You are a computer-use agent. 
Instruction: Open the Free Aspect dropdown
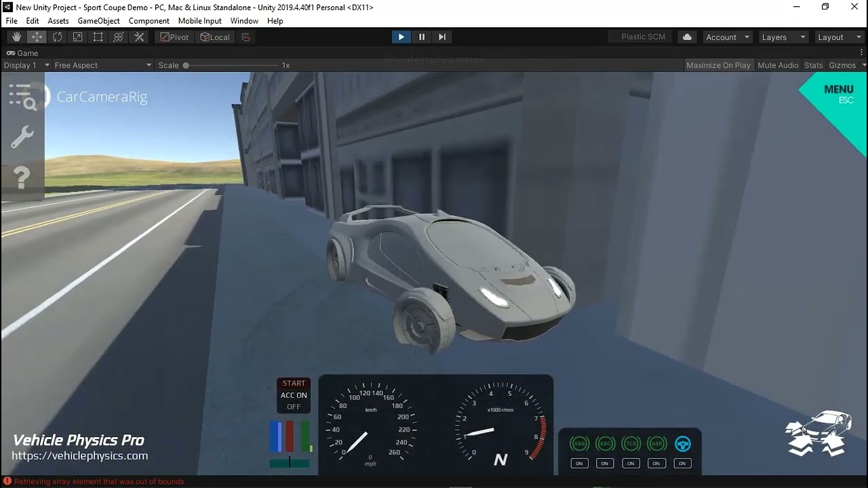point(103,65)
